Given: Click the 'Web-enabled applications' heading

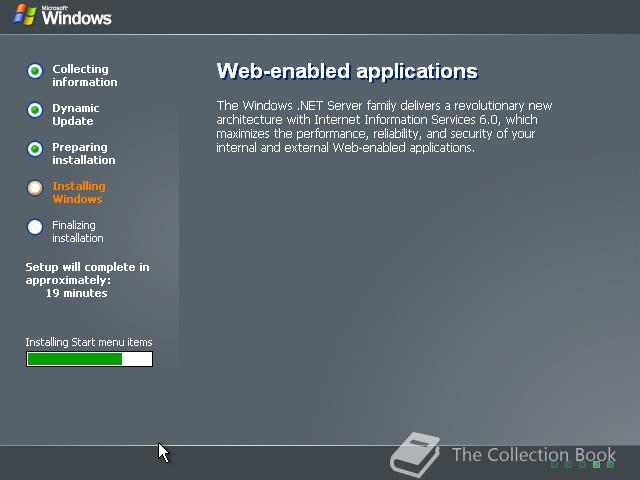Looking at the screenshot, I should coord(347,71).
